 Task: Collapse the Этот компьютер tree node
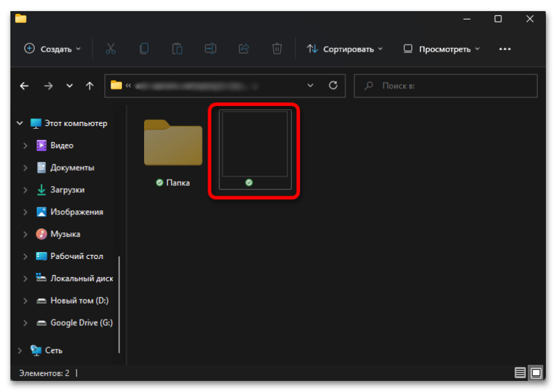[19, 123]
